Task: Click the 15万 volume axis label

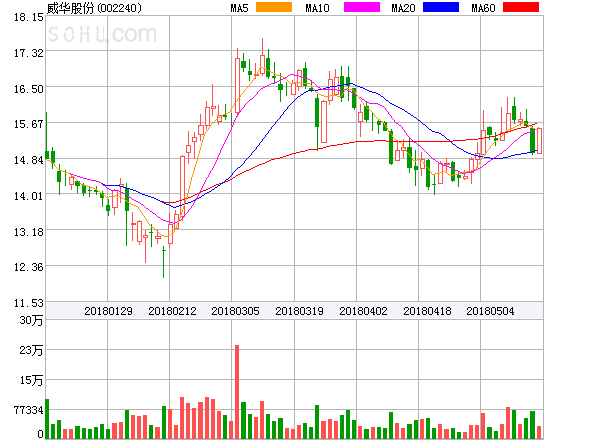Action: [31, 380]
